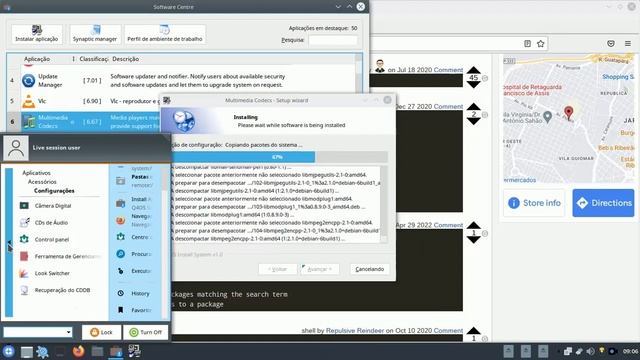
Task: Open Perfil de ambiente de trabalho
Action: (x=165, y=34)
